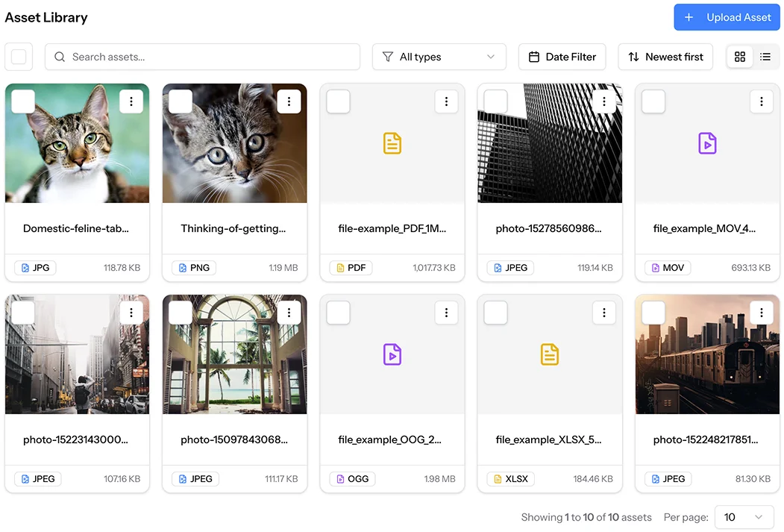Switch to list view layout
784x532 pixels.
pyautogui.click(x=765, y=57)
